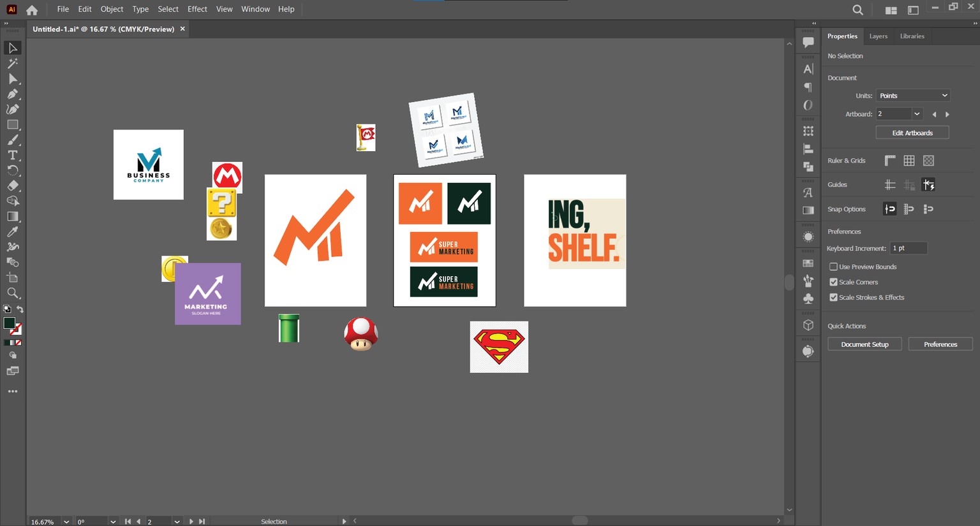Screen dimensions: 980x526
Task: Open status bar artboard navigation dropdown
Action: pyautogui.click(x=177, y=522)
